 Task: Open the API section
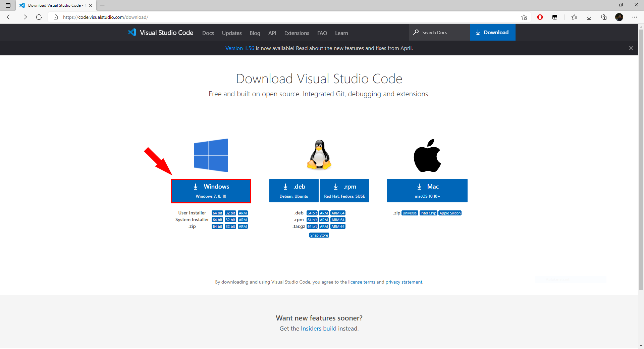[272, 33]
